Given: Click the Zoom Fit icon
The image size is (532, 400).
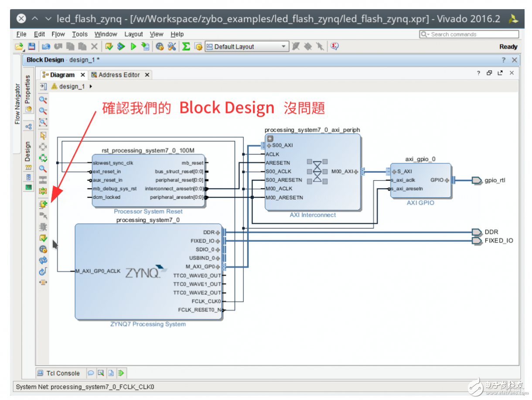Looking at the screenshot, I should pyautogui.click(x=43, y=123).
